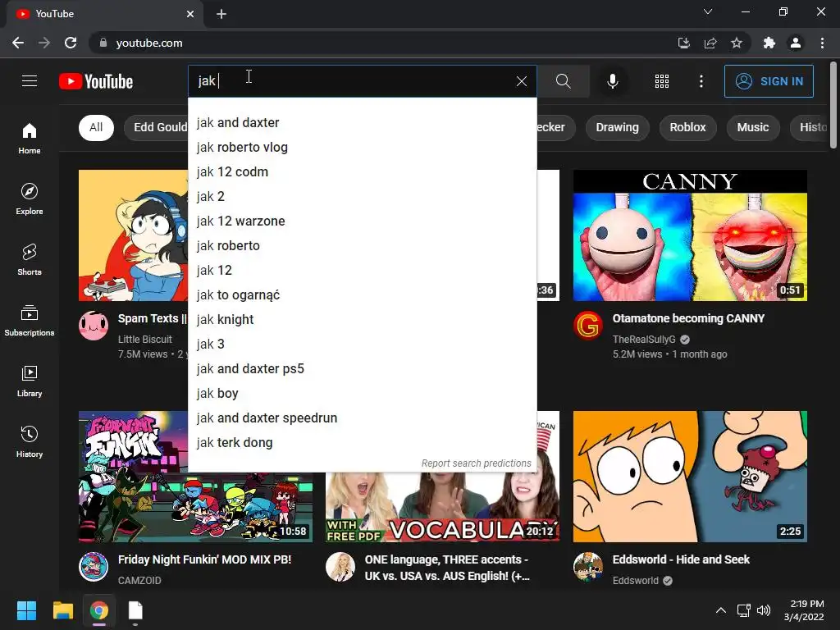Pick the 'jak to ogarnąć' suggestion
Image resolution: width=840 pixels, height=630 pixels.
pyautogui.click(x=362, y=295)
